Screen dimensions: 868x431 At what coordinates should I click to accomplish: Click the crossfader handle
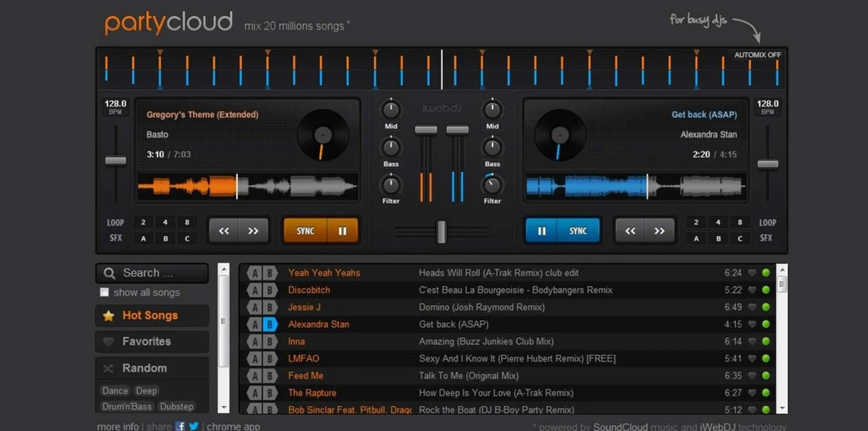[x=442, y=232]
